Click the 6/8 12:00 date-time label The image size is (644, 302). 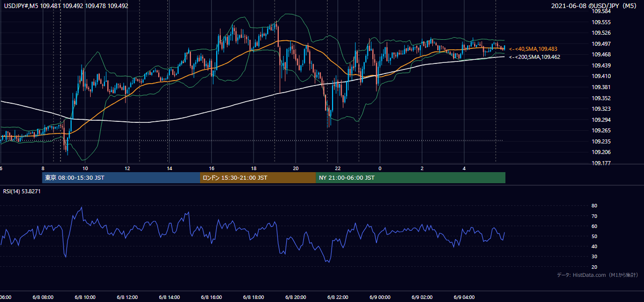[127, 297]
